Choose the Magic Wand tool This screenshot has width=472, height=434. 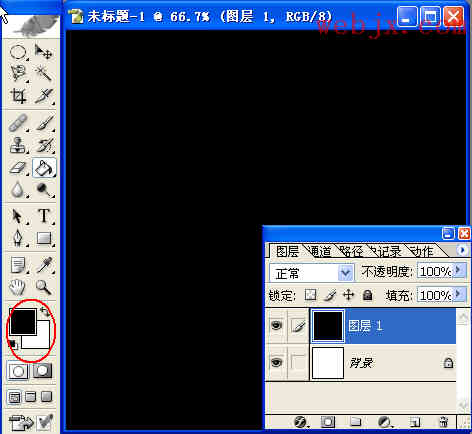(x=44, y=73)
